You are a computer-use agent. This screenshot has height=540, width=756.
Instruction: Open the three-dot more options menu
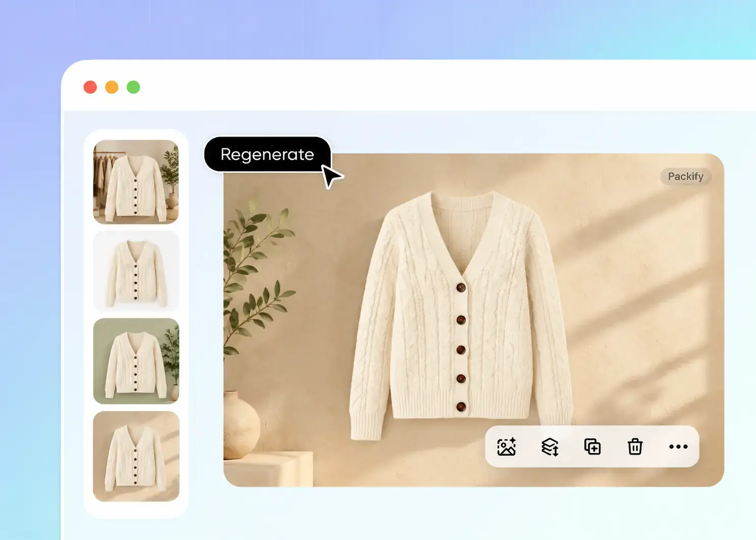coord(678,447)
